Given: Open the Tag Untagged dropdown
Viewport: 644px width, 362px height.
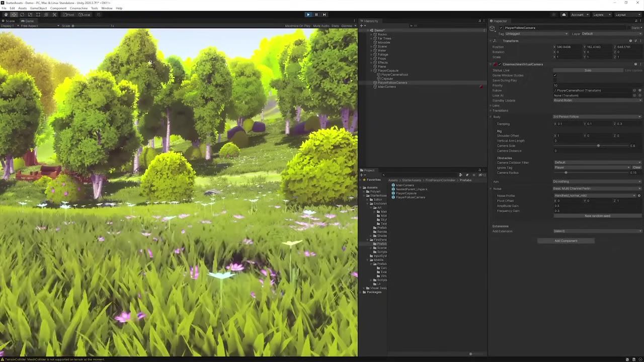Looking at the screenshot, I should coord(537,34).
